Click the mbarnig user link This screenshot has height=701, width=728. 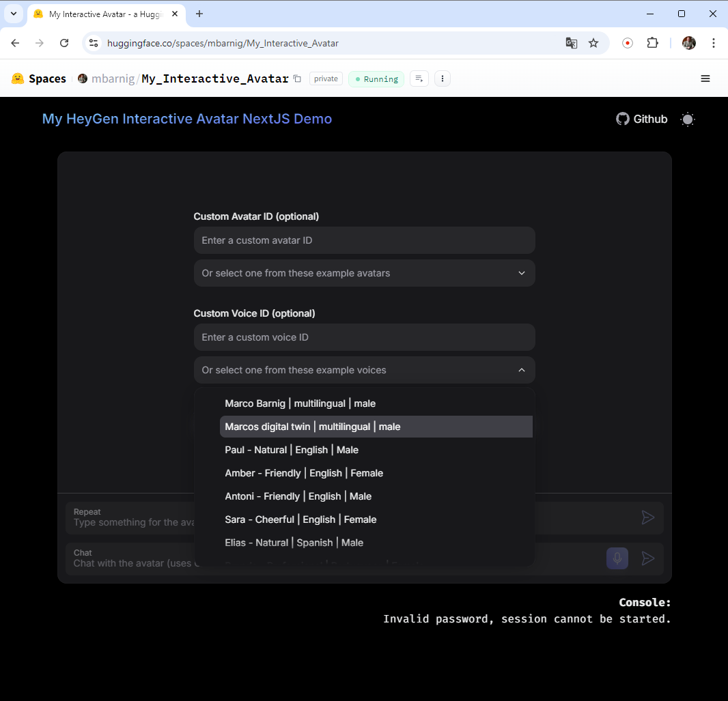[x=113, y=78]
